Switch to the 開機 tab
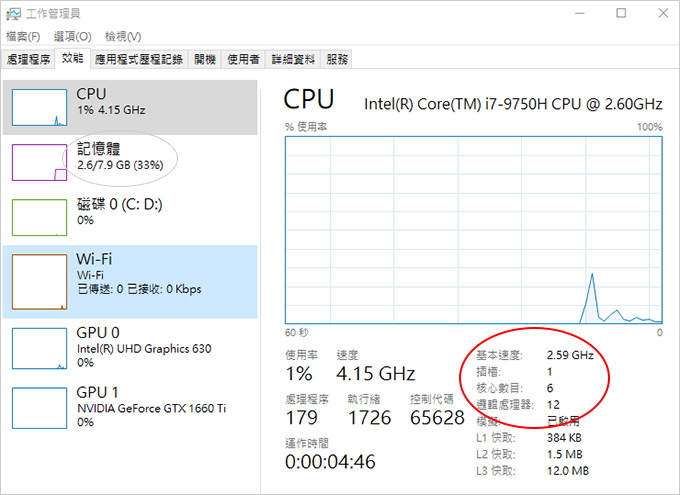This screenshot has width=680, height=495. pyautogui.click(x=205, y=59)
